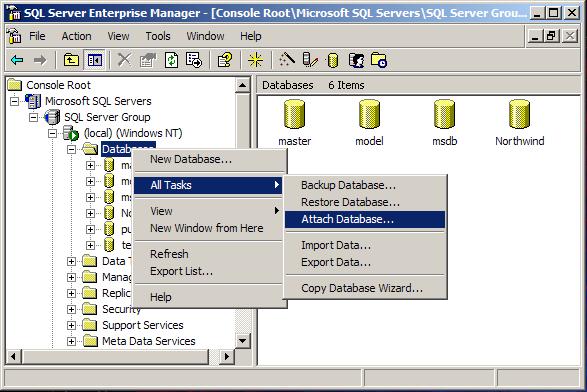Open the toolbar Help question icon
This screenshot has height=392, width=587.
pyautogui.click(x=225, y=60)
